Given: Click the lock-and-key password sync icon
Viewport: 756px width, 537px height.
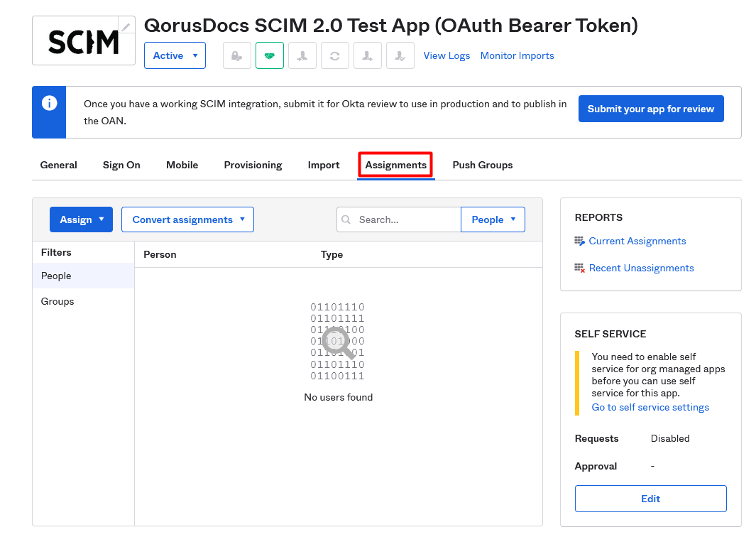Looking at the screenshot, I should [x=236, y=55].
